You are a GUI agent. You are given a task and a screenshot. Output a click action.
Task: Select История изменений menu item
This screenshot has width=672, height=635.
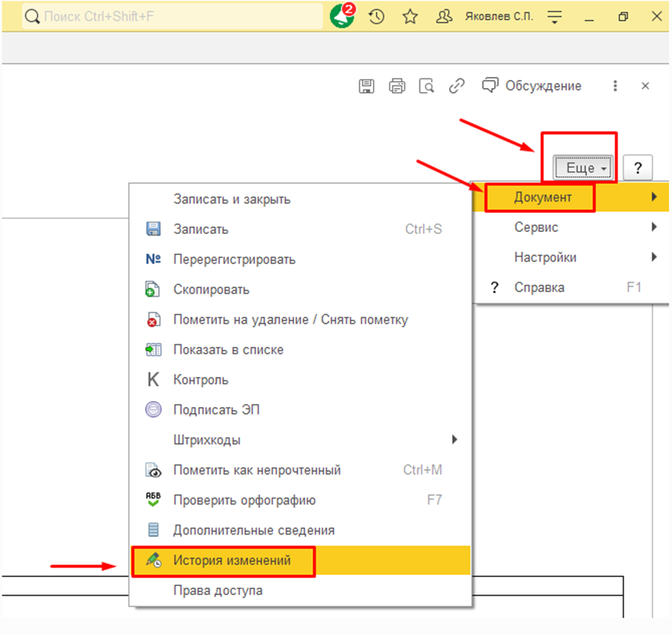coord(300,561)
